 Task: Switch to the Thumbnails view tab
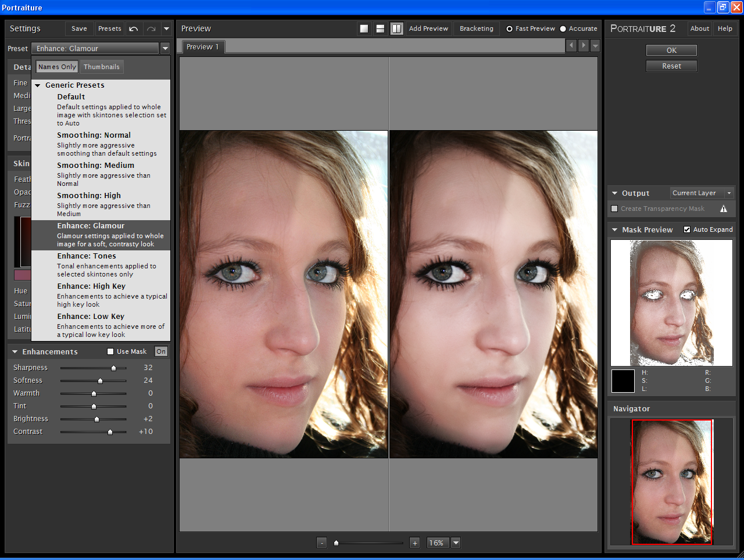tap(102, 66)
